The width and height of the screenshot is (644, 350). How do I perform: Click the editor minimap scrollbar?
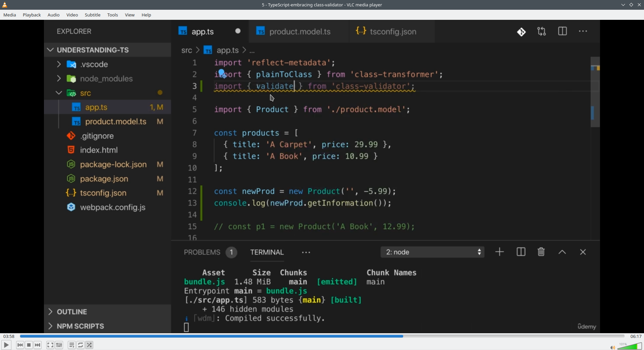click(x=595, y=92)
